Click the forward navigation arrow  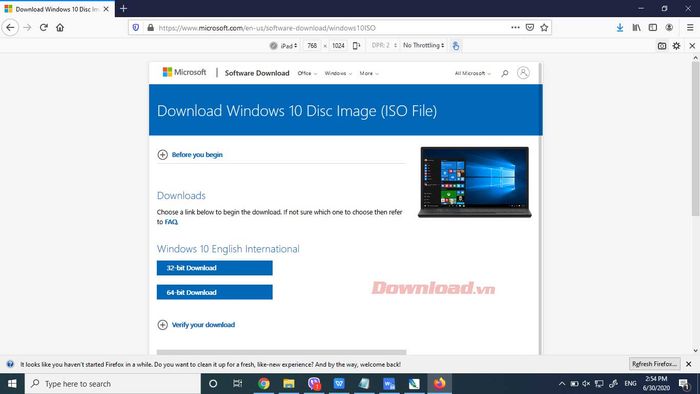coord(28,28)
